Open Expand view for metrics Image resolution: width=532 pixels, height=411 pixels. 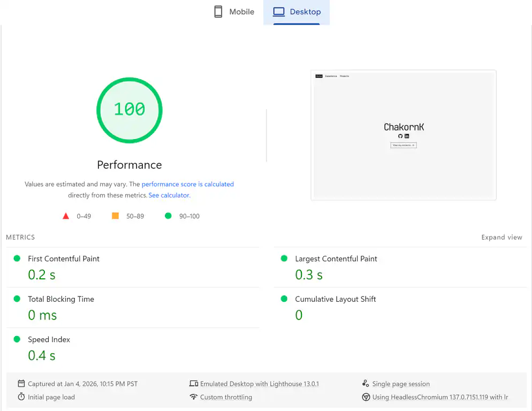click(501, 237)
